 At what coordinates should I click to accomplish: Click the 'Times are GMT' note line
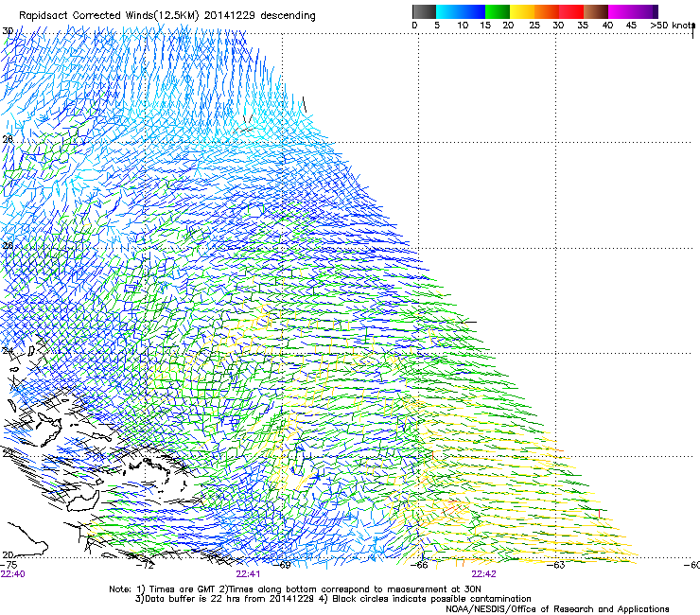pyautogui.click(x=295, y=589)
